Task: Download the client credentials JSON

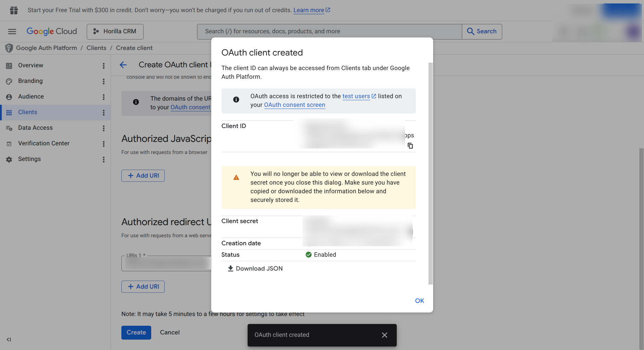Action: 255,268
